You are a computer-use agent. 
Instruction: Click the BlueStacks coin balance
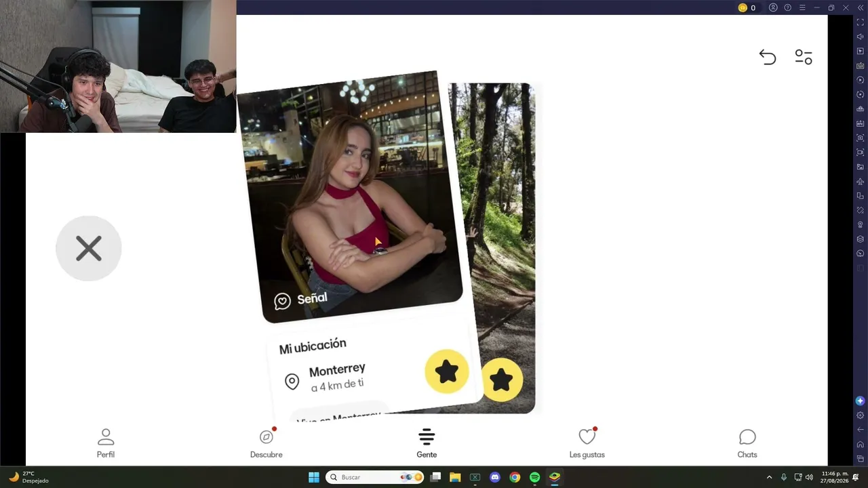(x=747, y=7)
